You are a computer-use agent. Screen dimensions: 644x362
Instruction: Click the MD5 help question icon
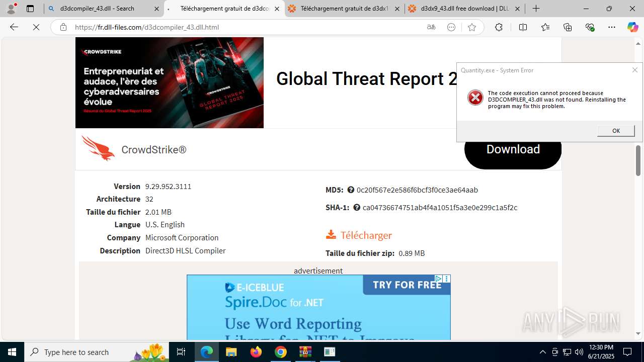(x=351, y=190)
